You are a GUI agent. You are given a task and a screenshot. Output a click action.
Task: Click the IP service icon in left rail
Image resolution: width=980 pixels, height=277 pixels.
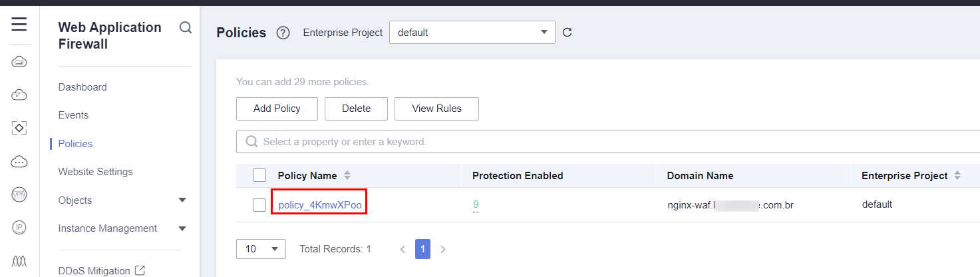point(19,227)
